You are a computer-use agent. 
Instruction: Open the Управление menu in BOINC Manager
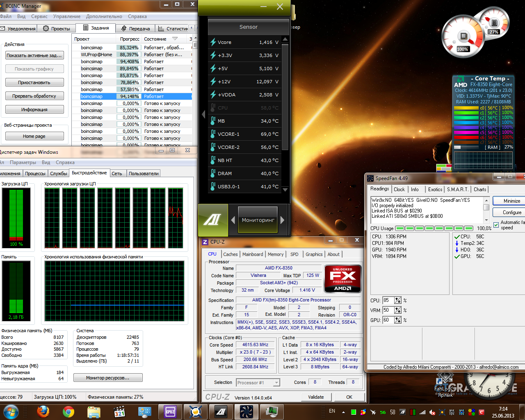pyautogui.click(x=67, y=16)
